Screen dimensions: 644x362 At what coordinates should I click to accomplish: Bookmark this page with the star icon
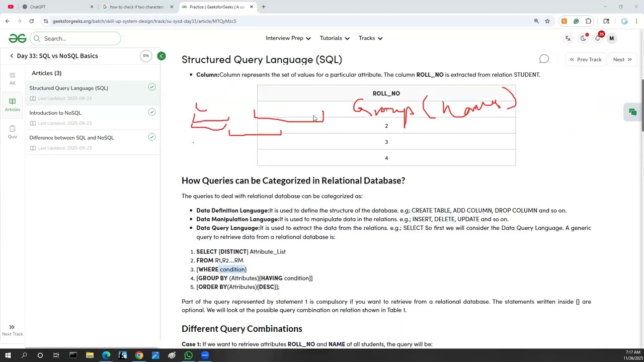(x=547, y=21)
